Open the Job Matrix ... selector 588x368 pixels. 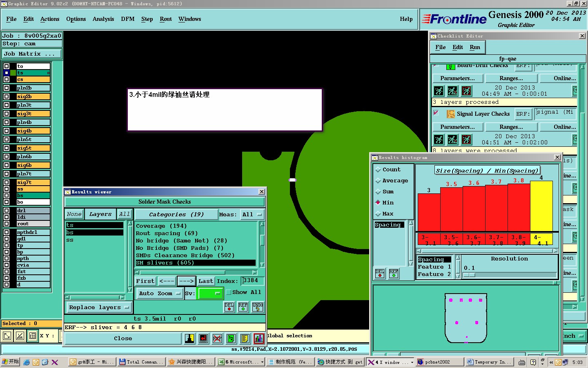click(x=32, y=54)
